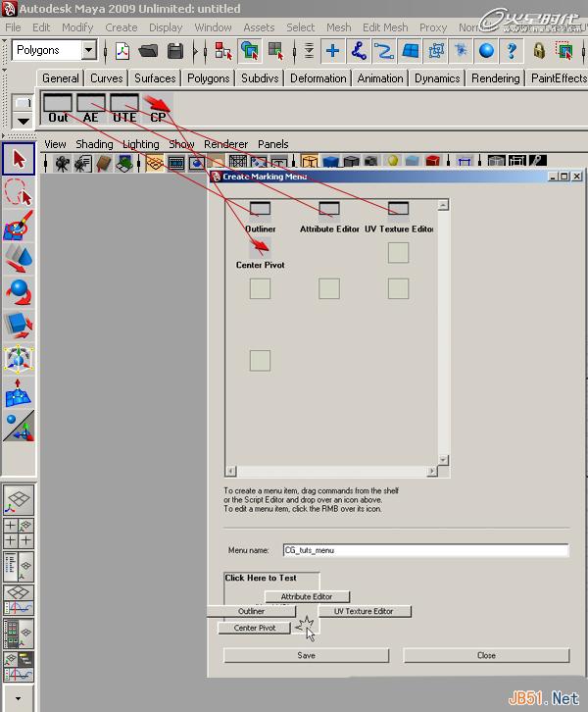Click the handles selection mask plus icon

click(x=332, y=50)
